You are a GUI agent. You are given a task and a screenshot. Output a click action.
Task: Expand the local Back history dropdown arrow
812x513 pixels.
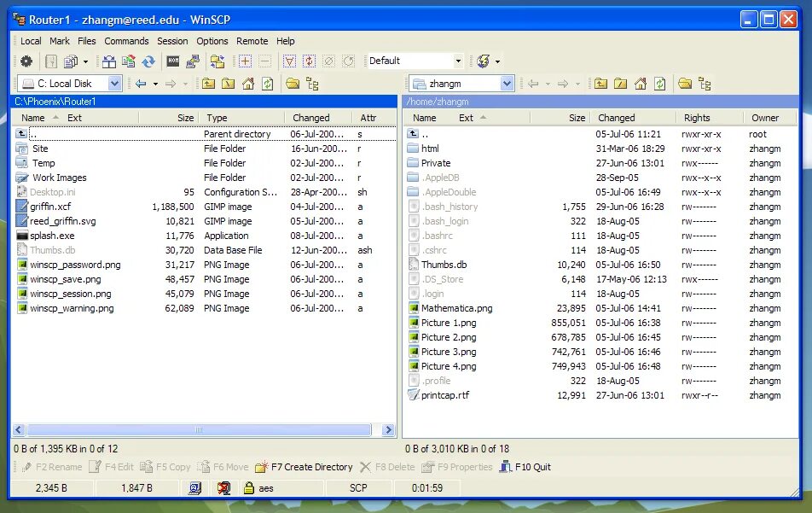pyautogui.click(x=155, y=84)
